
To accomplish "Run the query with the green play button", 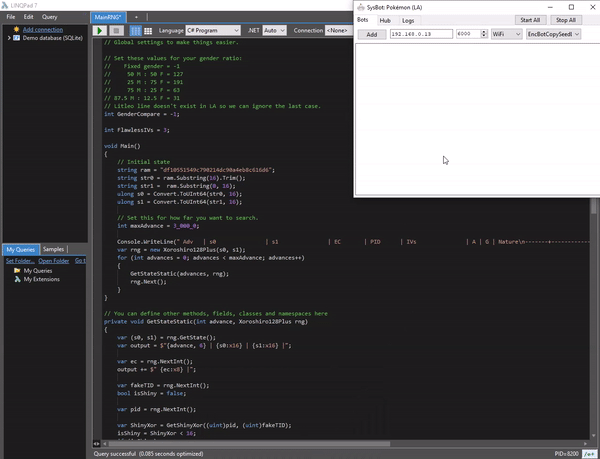I will pos(100,31).
